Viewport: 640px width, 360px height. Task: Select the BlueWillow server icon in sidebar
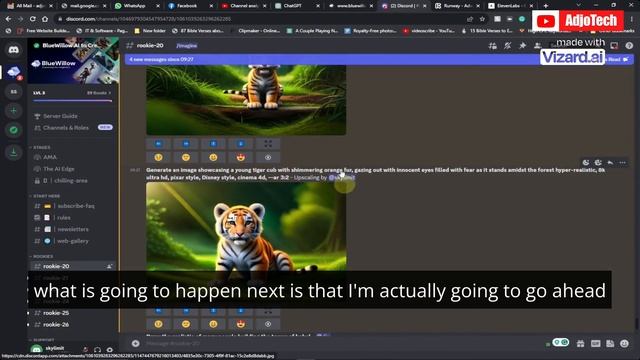pos(13,72)
